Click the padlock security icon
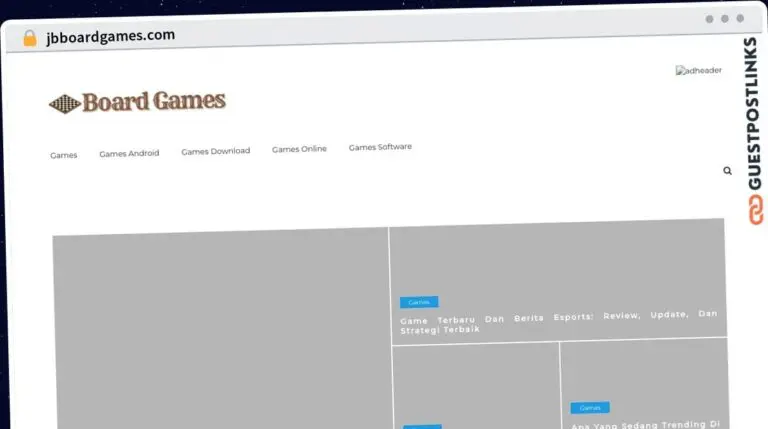The image size is (768, 429). (x=29, y=37)
